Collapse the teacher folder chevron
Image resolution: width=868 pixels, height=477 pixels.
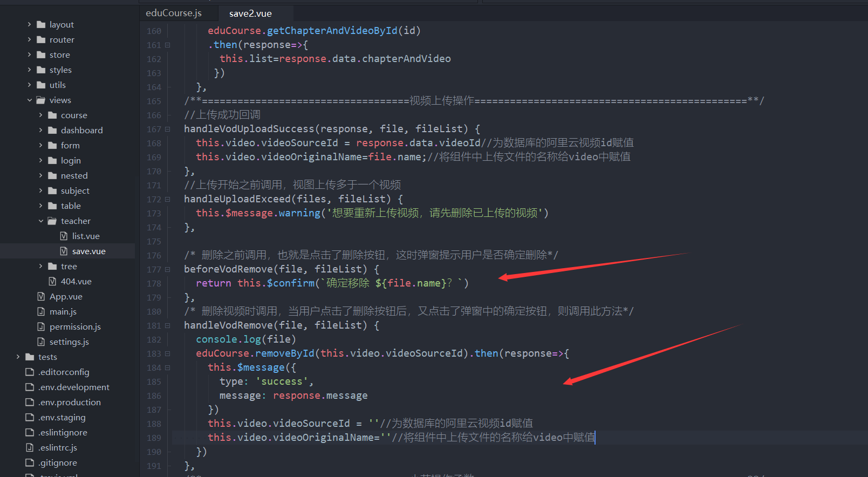click(x=40, y=221)
